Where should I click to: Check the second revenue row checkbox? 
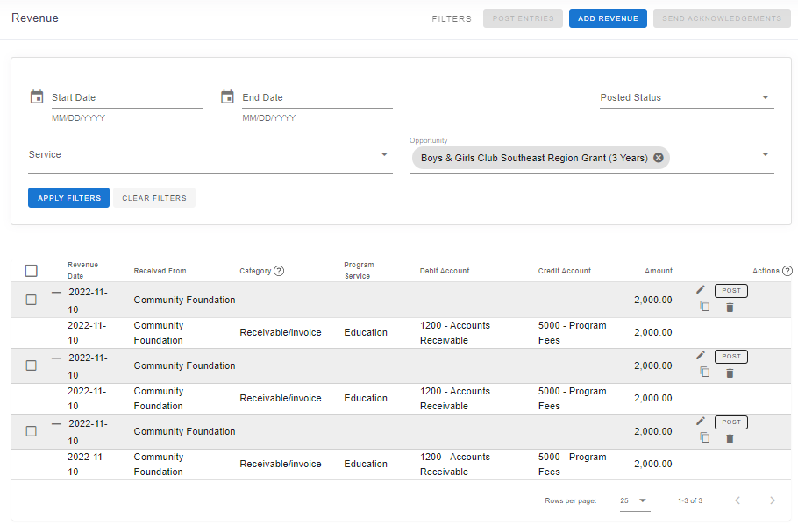(31, 365)
